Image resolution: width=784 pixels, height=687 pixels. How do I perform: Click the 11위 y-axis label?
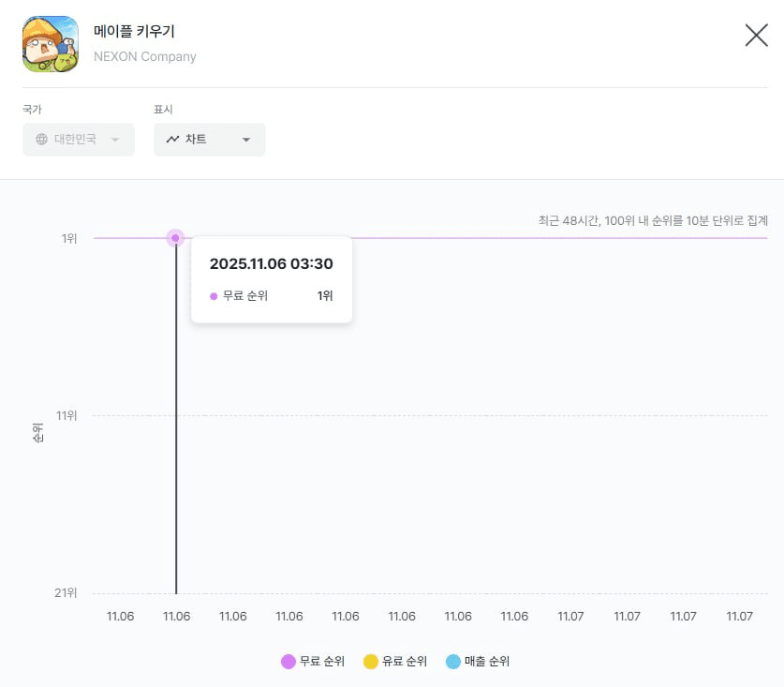pos(67,415)
